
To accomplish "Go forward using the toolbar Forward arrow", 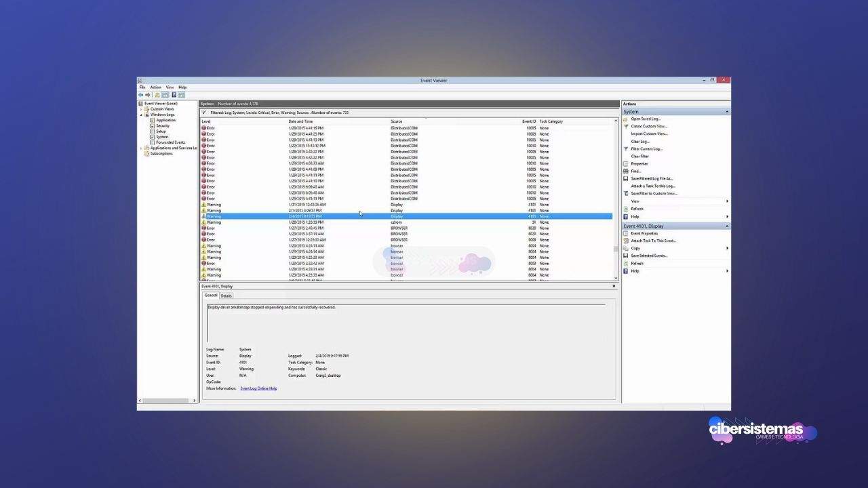I will pos(148,95).
